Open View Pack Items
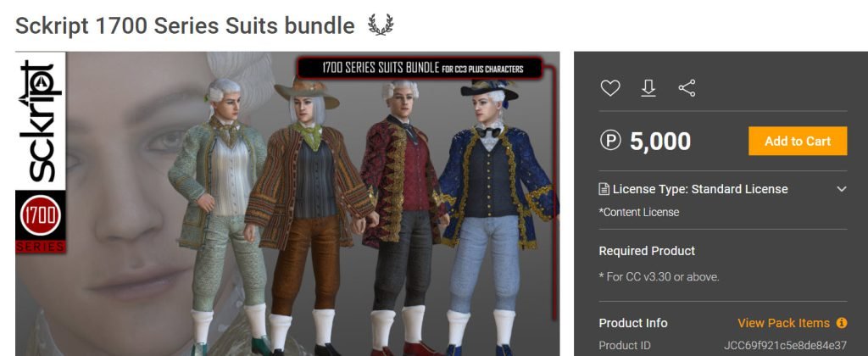The image size is (868, 356). [783, 323]
